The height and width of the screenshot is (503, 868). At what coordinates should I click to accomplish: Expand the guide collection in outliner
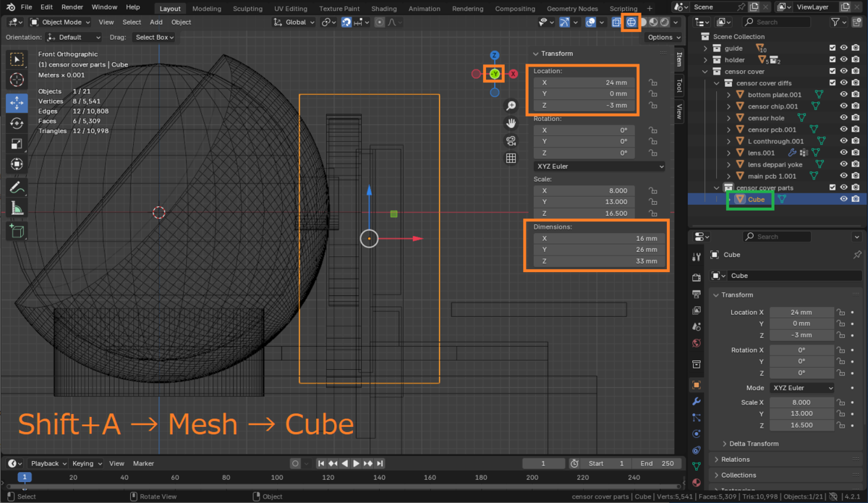tap(706, 48)
